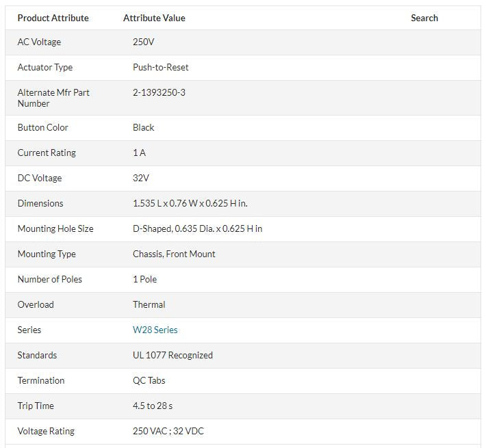Click the UL 1077 Recognized value
486x448 pixels.
[x=172, y=355]
